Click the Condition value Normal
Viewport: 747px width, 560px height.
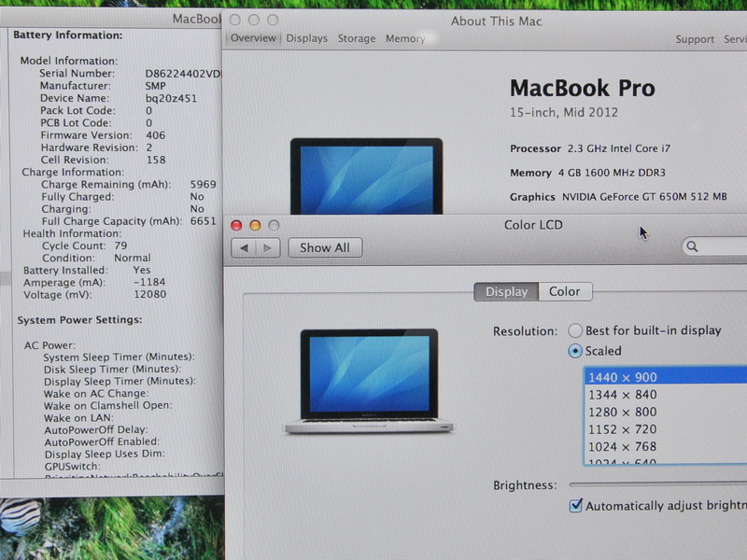coord(133,258)
